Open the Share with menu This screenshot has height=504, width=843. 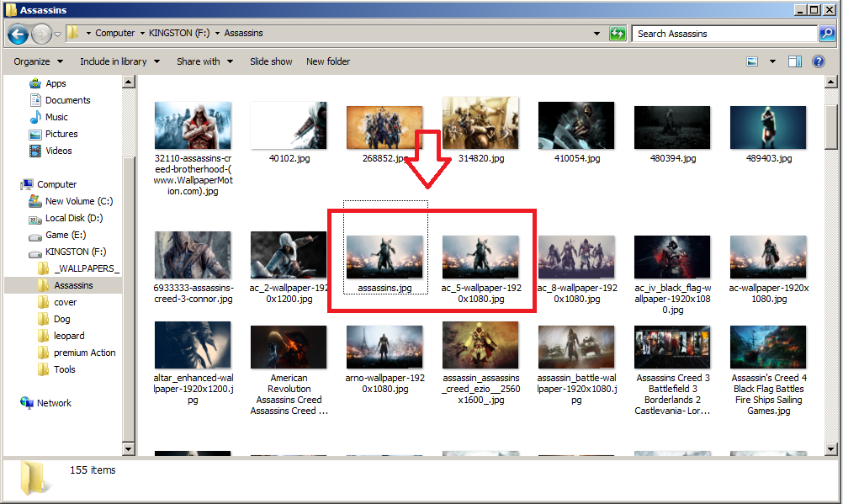[x=204, y=61]
